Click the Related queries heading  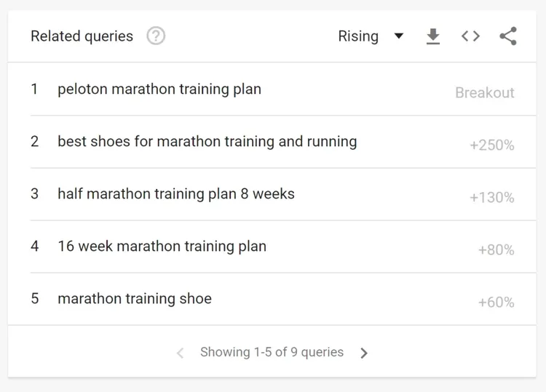pyautogui.click(x=82, y=36)
